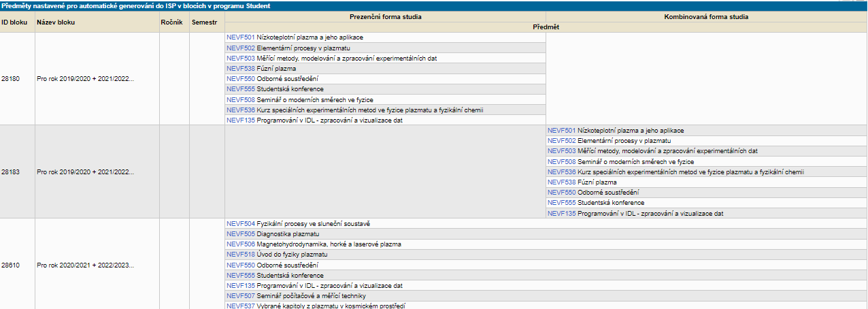This screenshot has height=309, width=868.
Task: Click the Název bloku column header
Action: [x=55, y=22]
